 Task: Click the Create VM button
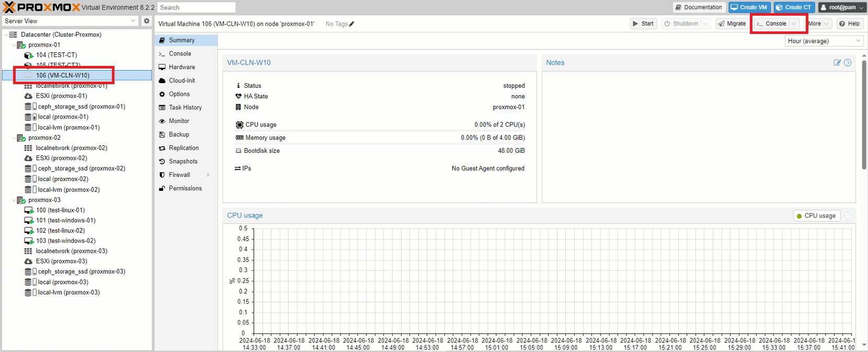[750, 7]
